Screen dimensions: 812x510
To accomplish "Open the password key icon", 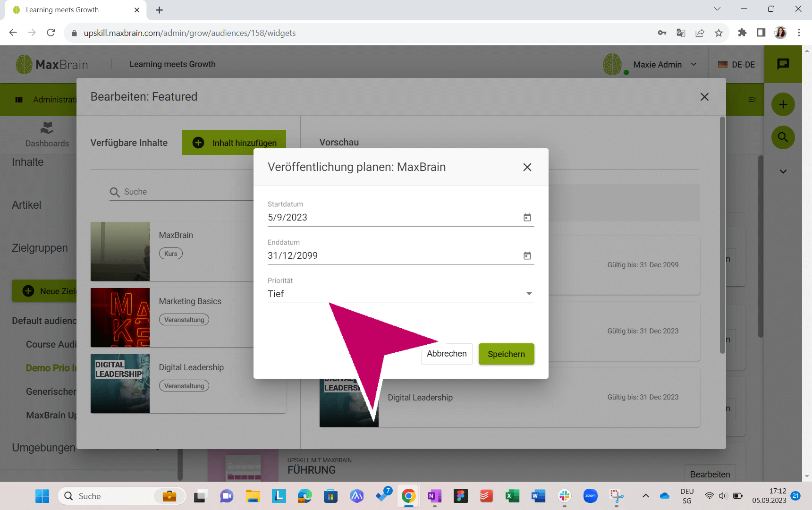I will tap(662, 33).
